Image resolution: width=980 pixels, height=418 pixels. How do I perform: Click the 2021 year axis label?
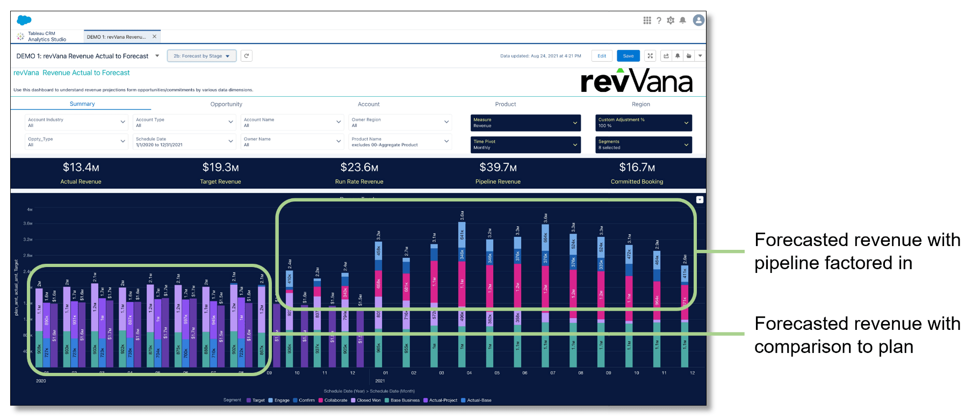click(380, 381)
